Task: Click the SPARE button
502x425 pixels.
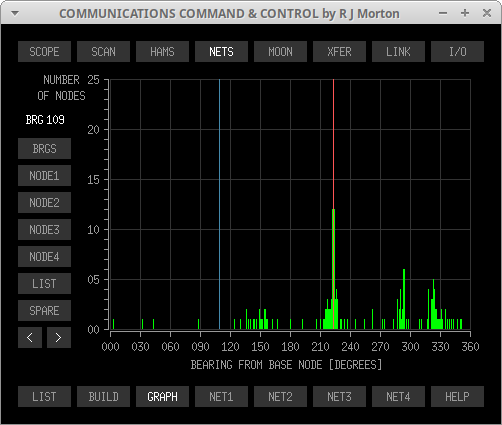Action: click(x=44, y=311)
